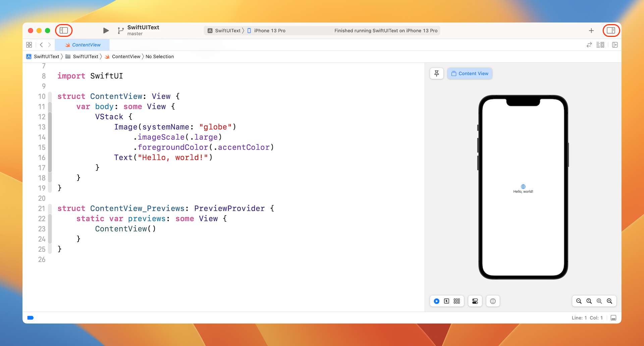Open the Library with the plus icon
Screen dimensions: 644x346
(x=591, y=31)
